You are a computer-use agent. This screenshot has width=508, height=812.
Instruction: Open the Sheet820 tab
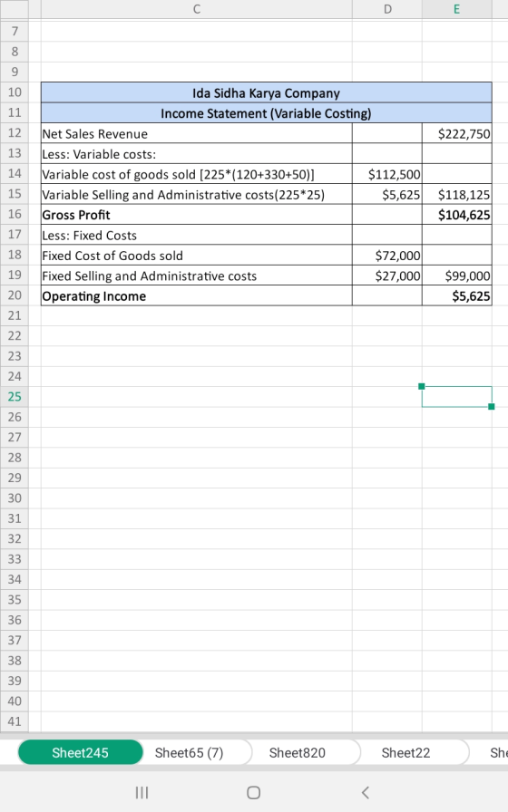click(x=297, y=752)
